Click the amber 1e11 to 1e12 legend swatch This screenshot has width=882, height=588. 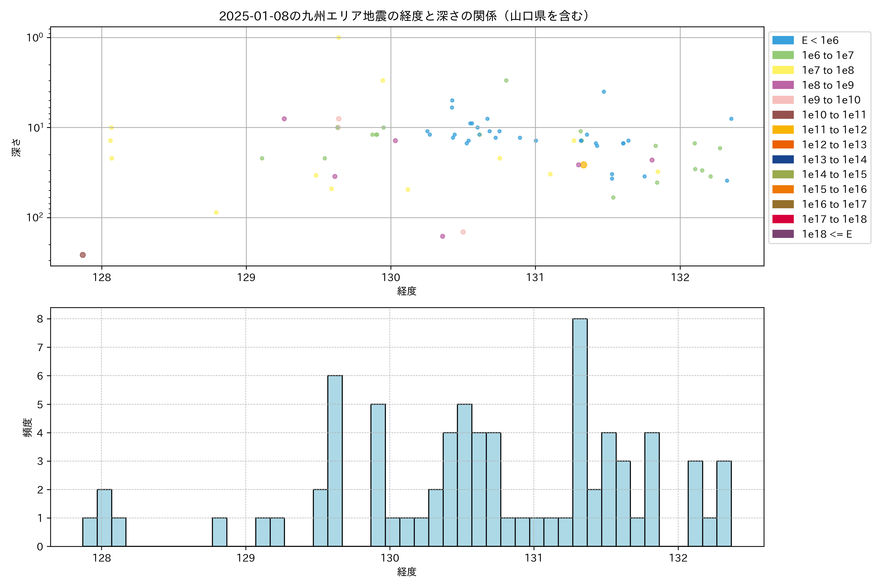783,130
